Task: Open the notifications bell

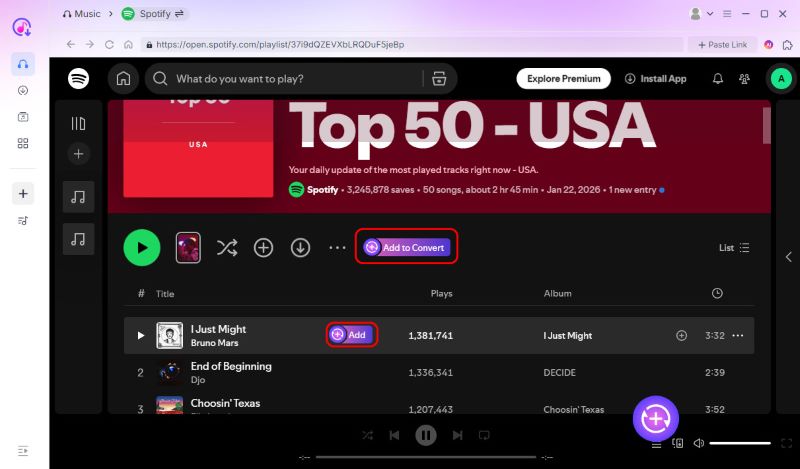Action: (x=718, y=79)
